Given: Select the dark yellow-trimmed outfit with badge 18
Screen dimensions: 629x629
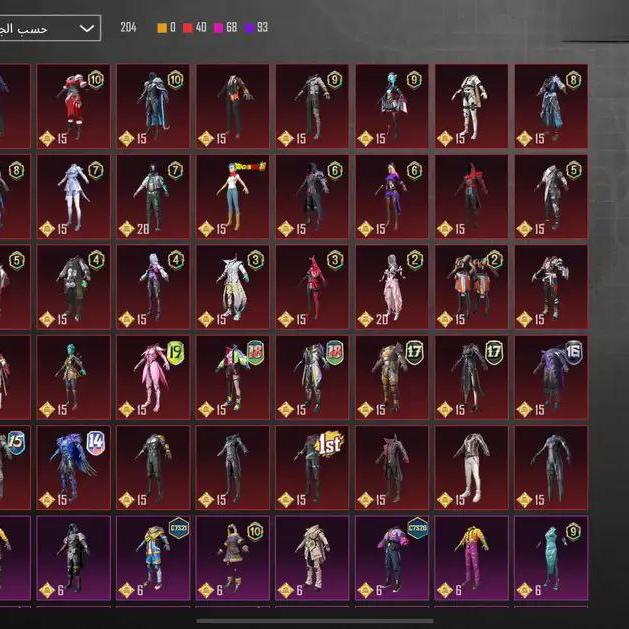Looking at the screenshot, I should [x=312, y=377].
